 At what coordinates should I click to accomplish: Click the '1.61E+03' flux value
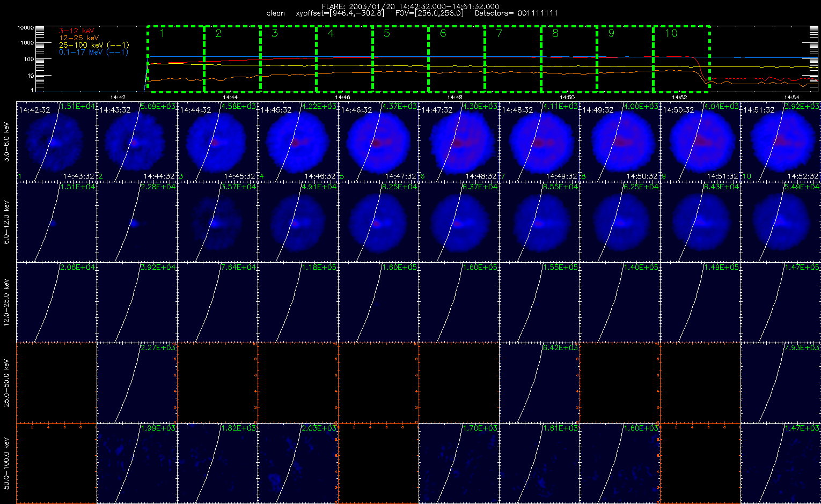pos(561,428)
